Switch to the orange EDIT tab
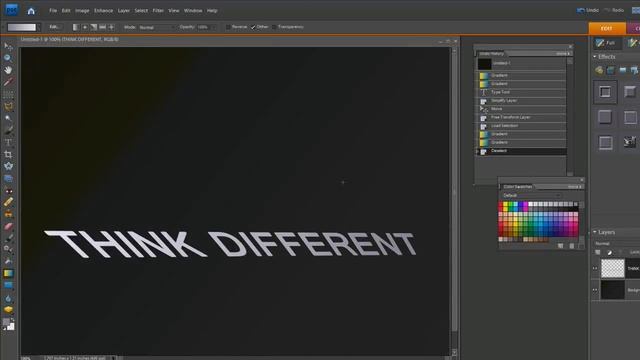 pos(607,29)
